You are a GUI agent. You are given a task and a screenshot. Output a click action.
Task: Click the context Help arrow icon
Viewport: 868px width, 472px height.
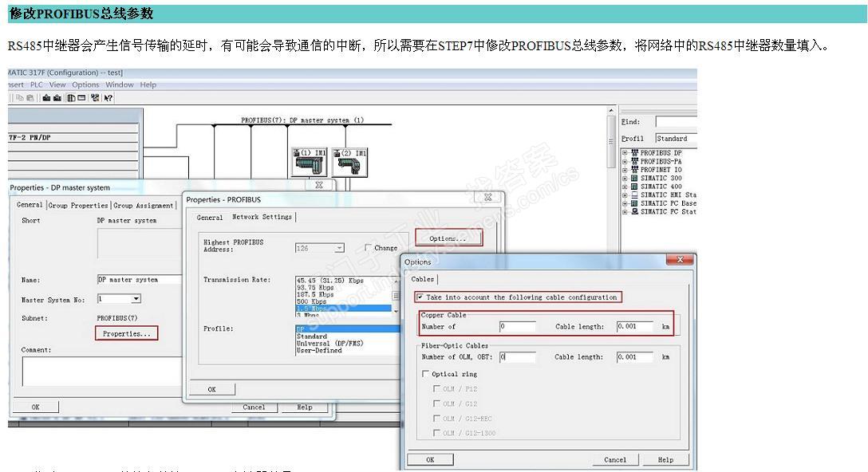point(108,98)
